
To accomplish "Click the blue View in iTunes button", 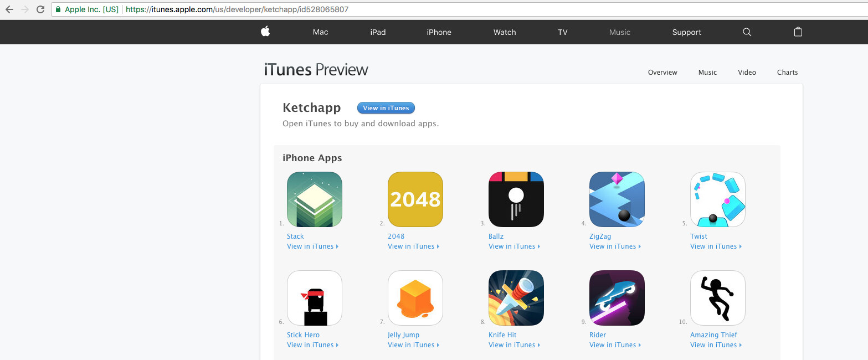I will coord(386,108).
